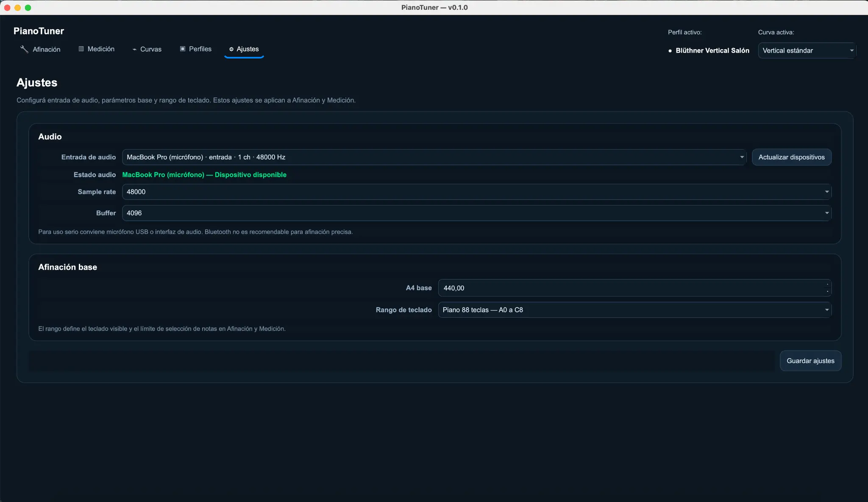
Task: Click the Perfil activo label
Action: (x=684, y=32)
